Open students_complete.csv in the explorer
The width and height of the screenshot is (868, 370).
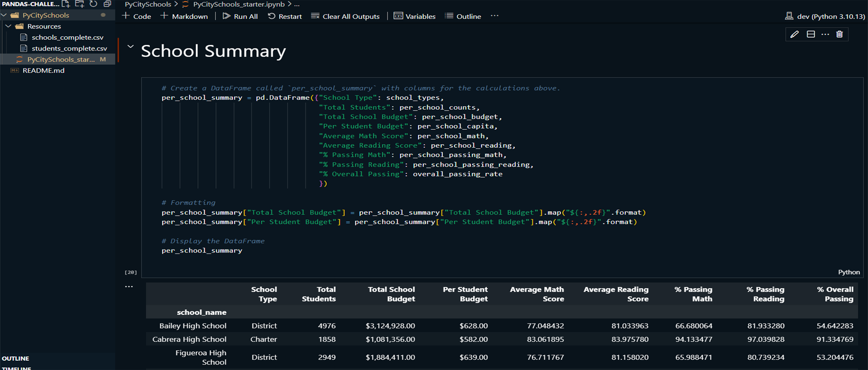[69, 49]
